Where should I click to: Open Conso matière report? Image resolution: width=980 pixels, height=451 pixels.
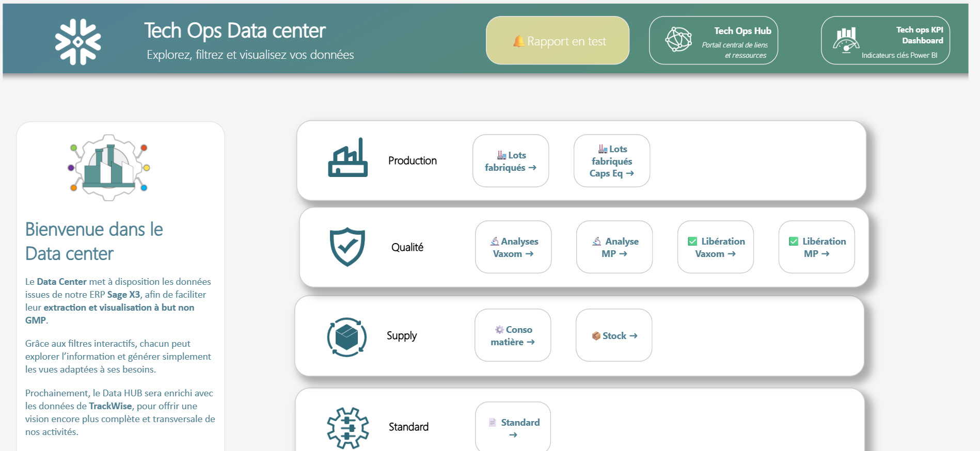point(512,335)
